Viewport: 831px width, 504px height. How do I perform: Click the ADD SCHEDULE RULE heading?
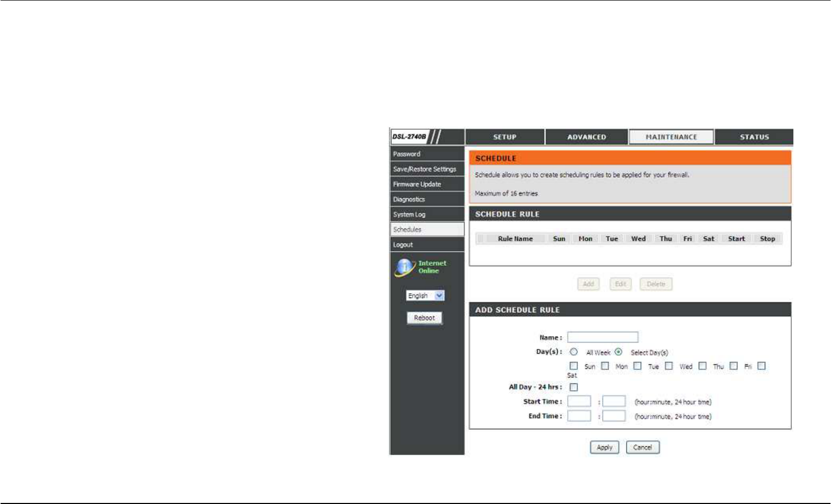tap(517, 310)
